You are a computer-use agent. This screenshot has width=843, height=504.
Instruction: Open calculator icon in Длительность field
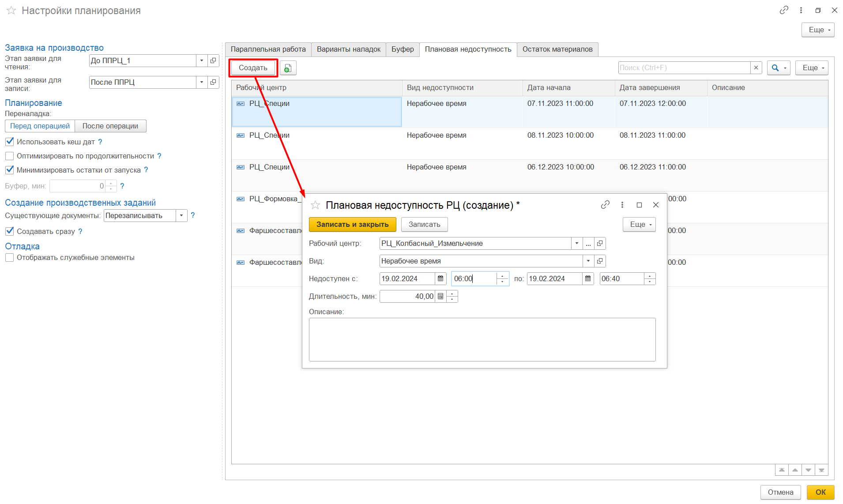pyautogui.click(x=440, y=297)
